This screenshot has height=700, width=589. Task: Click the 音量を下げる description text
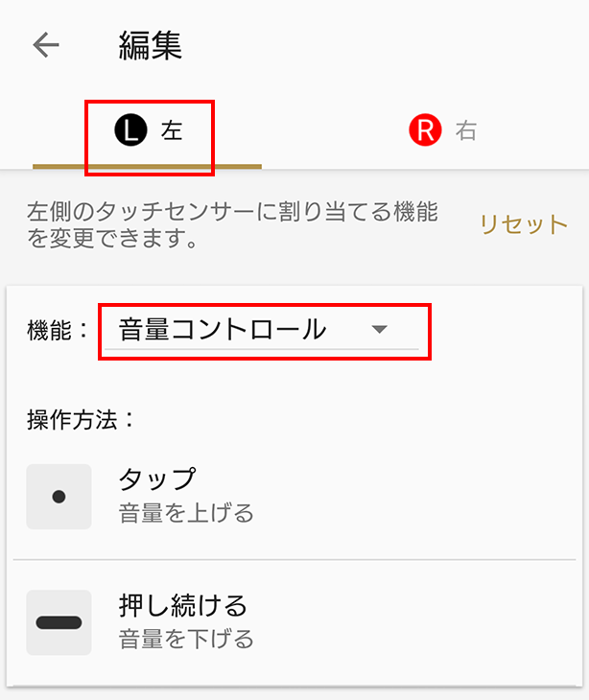pyautogui.click(x=186, y=638)
